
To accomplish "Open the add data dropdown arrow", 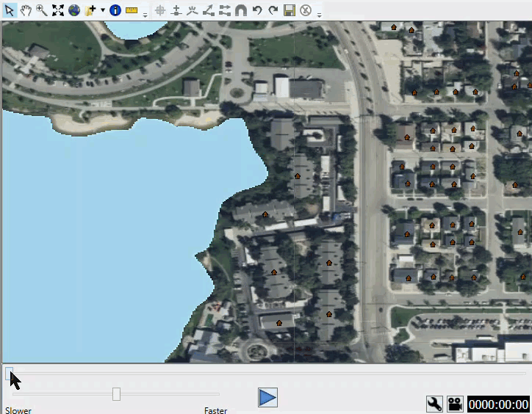I will click(x=102, y=10).
